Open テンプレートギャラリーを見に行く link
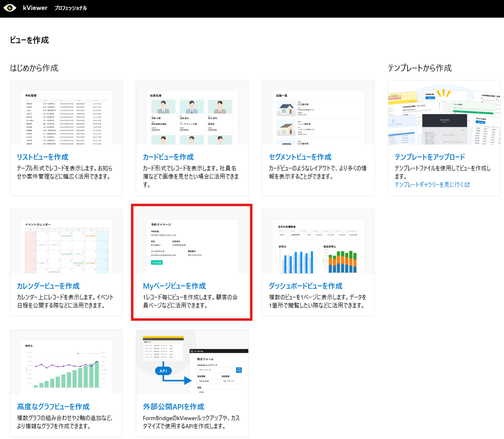This screenshot has width=504, height=439. tap(429, 185)
